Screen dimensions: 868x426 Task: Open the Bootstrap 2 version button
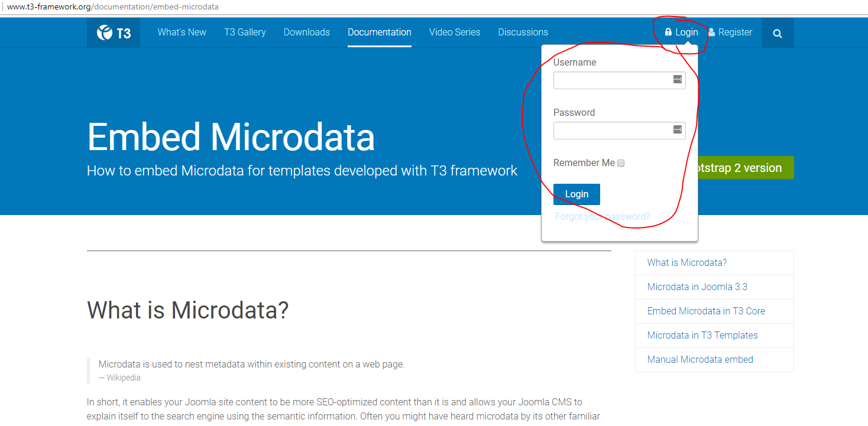[x=746, y=168]
